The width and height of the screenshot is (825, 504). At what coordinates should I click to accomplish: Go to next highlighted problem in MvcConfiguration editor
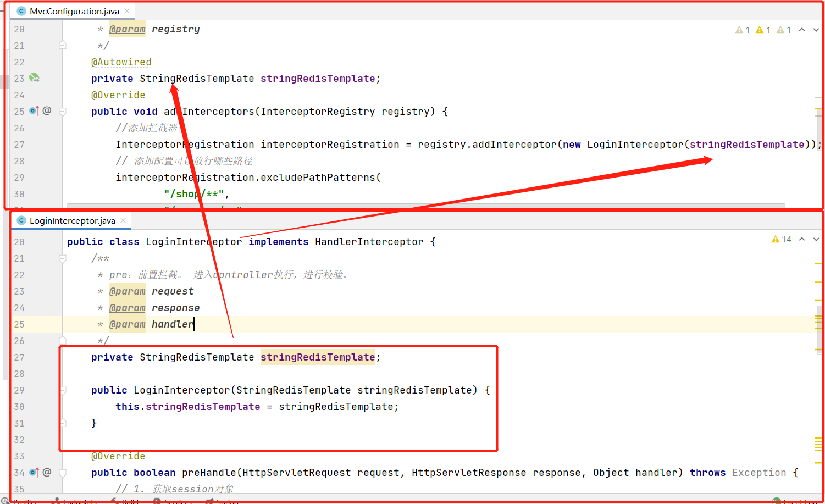coord(816,30)
